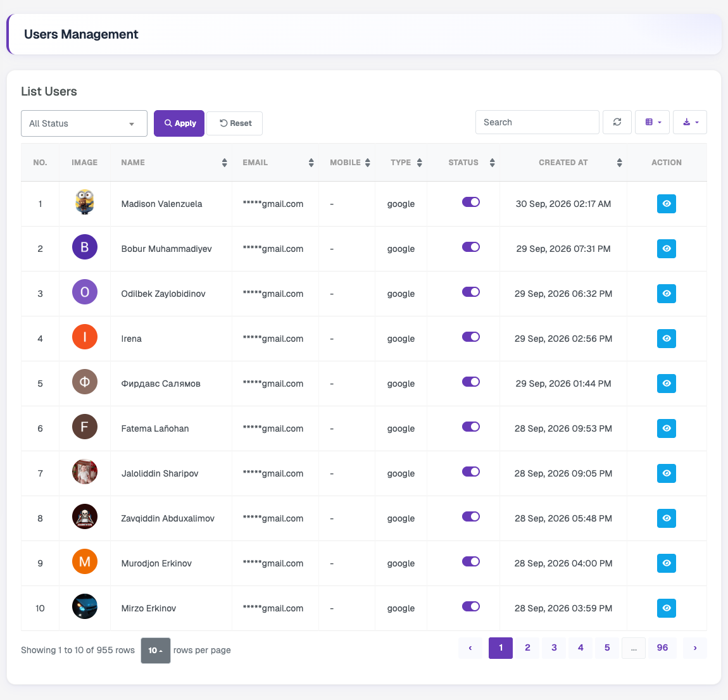The image size is (728, 700).
Task: Change the rows per page dropdown
Action: (x=156, y=651)
